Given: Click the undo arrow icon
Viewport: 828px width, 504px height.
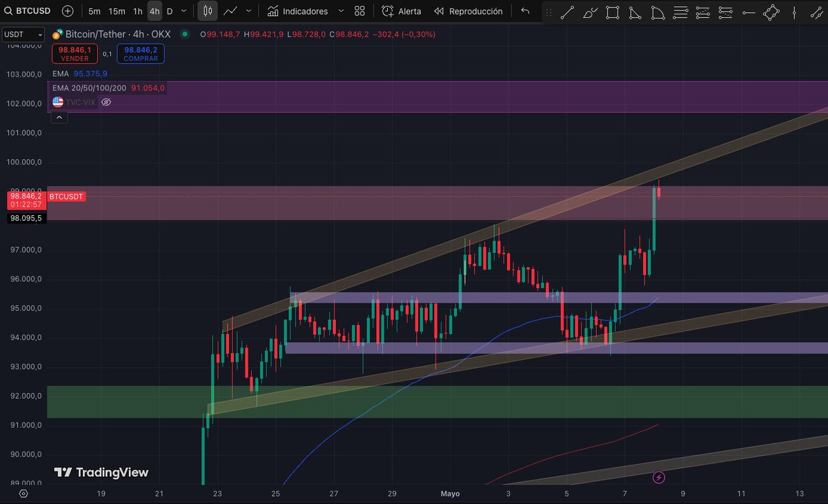Looking at the screenshot, I should click(x=525, y=11).
